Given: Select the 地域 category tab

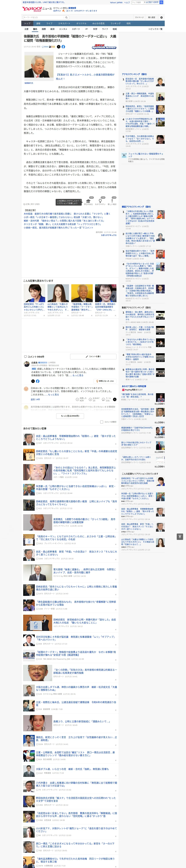Looking at the screenshot, I should 114,29.
